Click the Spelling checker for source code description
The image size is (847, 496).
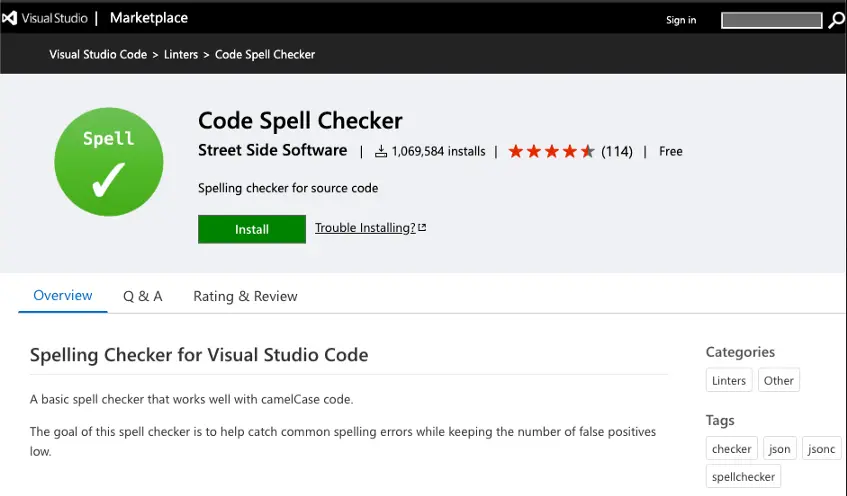click(x=288, y=188)
